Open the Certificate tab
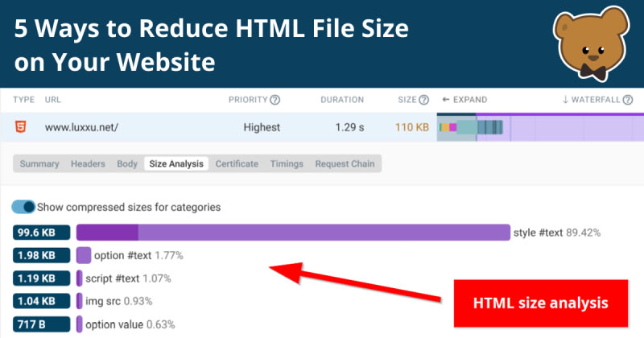The height and width of the screenshot is (338, 644). click(237, 164)
